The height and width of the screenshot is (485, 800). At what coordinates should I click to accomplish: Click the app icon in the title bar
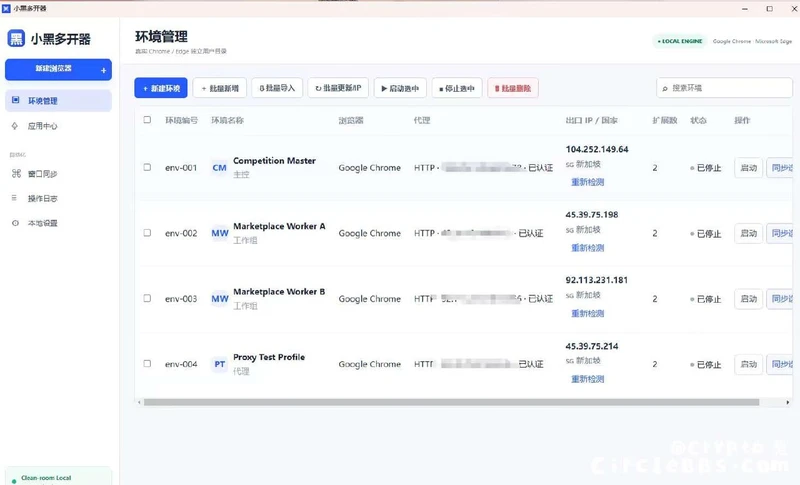6,8
